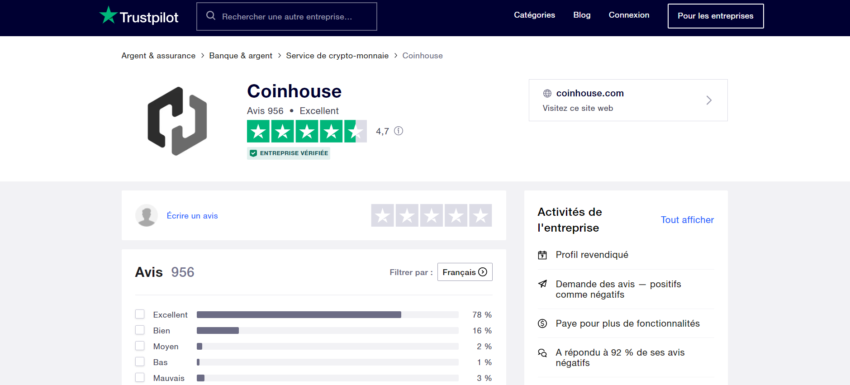The height and width of the screenshot is (385, 850).
Task: Click the Coinhouse breadcrumb text
Action: tap(422, 56)
